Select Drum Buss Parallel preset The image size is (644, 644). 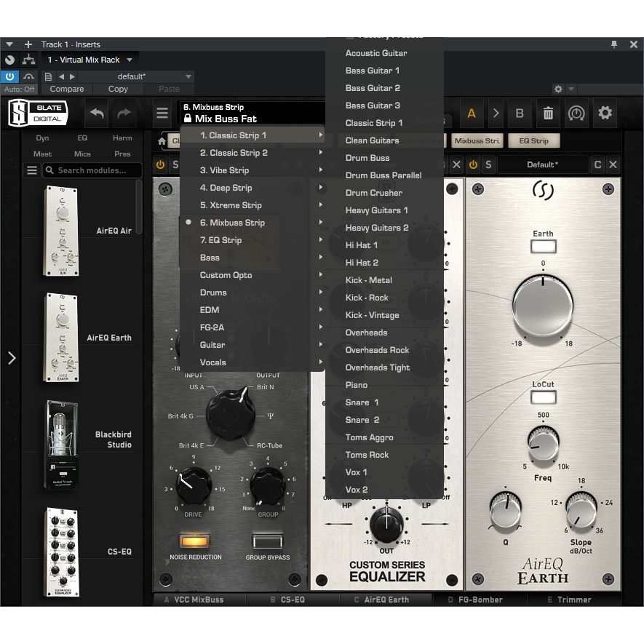pos(383,175)
